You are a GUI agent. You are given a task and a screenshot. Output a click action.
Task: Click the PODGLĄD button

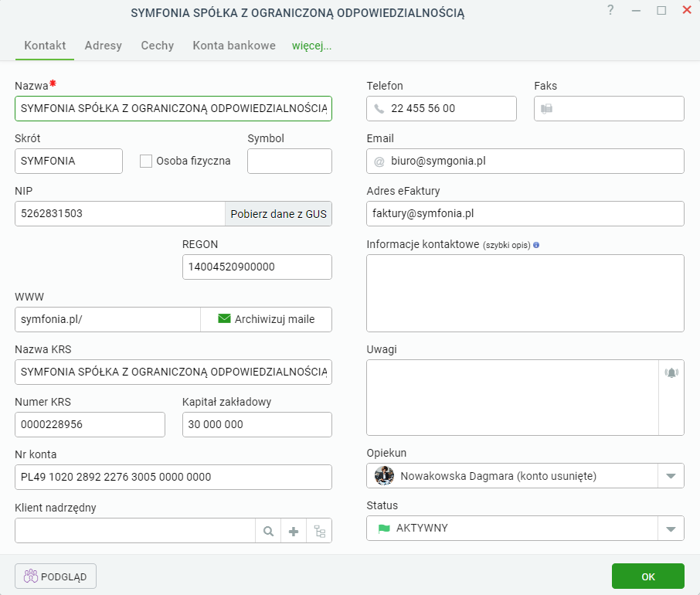click(56, 576)
